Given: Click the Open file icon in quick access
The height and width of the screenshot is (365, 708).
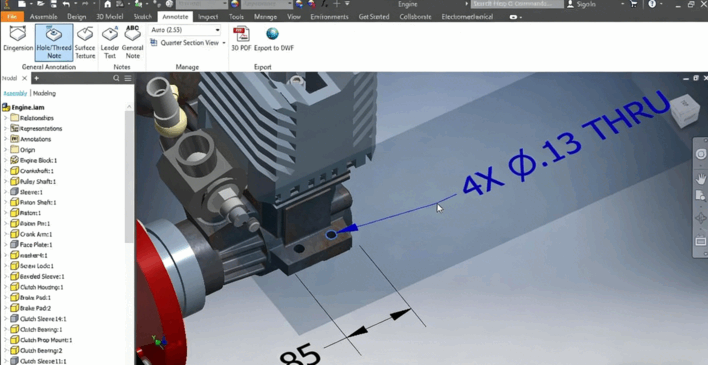Looking at the screenshot, I should [x=40, y=4].
